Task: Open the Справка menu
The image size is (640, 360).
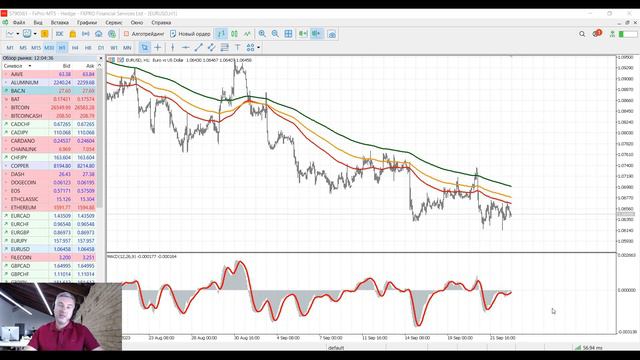Action: [x=161, y=23]
